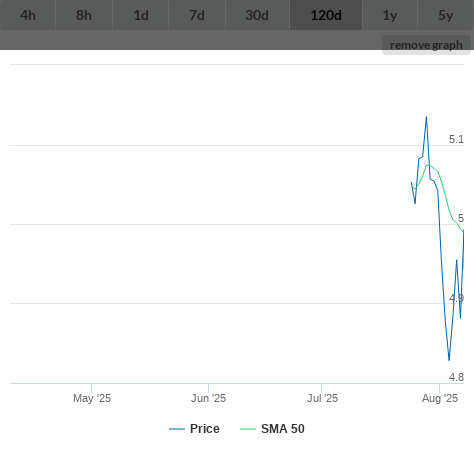Select the 8h time range tab

tap(84, 15)
